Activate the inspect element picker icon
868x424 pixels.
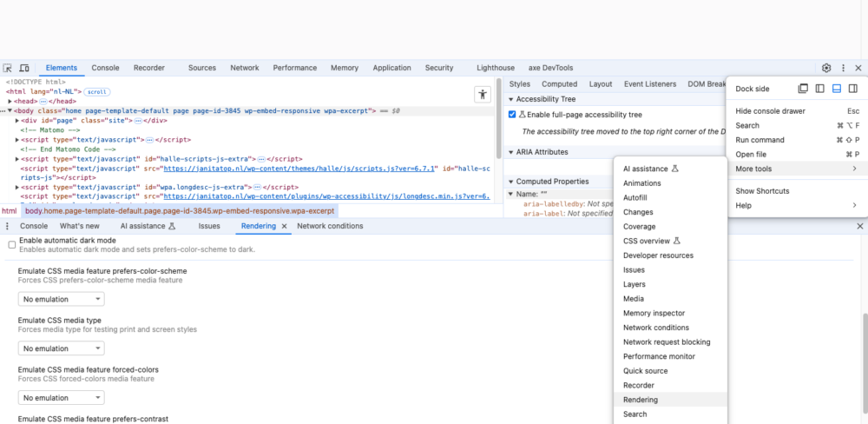point(7,68)
